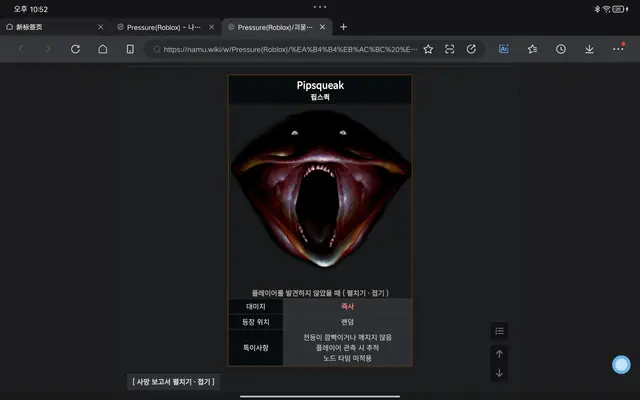Click the 노드 타임 미적용 note text
The height and width of the screenshot is (400, 640).
(347, 358)
